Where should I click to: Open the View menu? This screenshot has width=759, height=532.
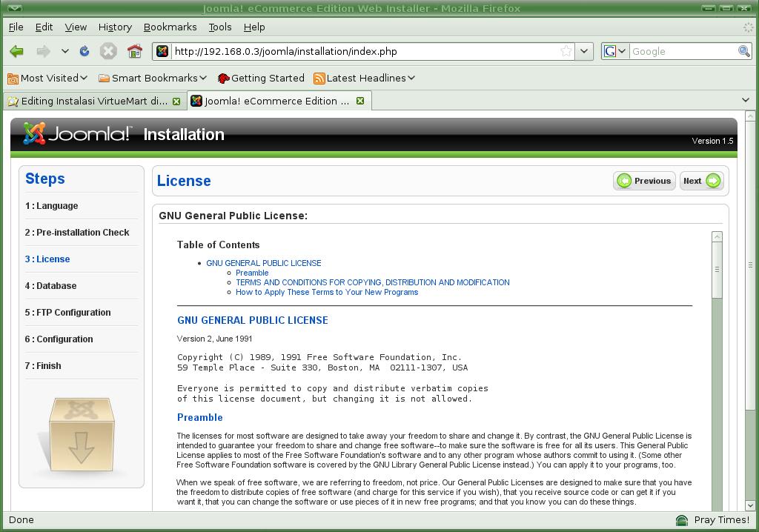(x=76, y=27)
